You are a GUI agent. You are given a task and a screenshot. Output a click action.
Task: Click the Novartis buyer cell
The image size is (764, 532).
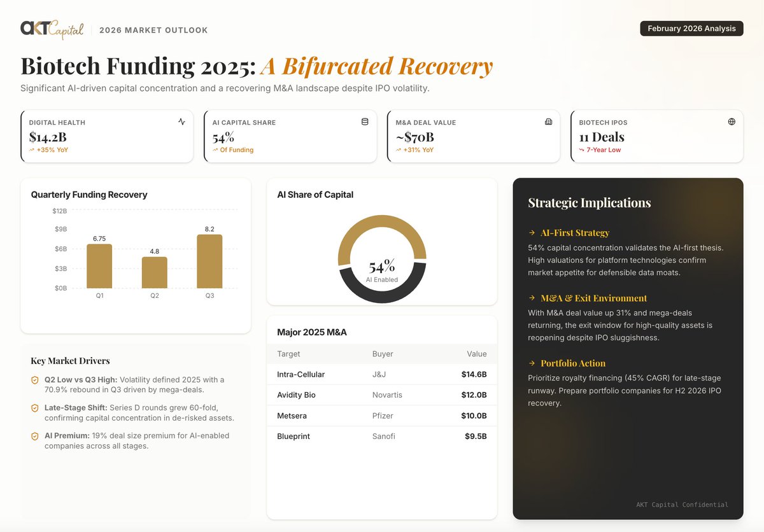click(x=387, y=395)
